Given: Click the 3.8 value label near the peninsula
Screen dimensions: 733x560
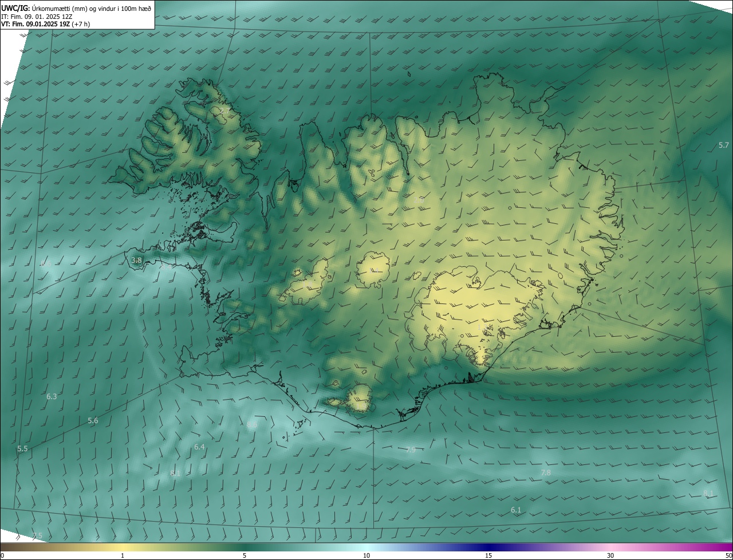Looking at the screenshot, I should 136,261.
